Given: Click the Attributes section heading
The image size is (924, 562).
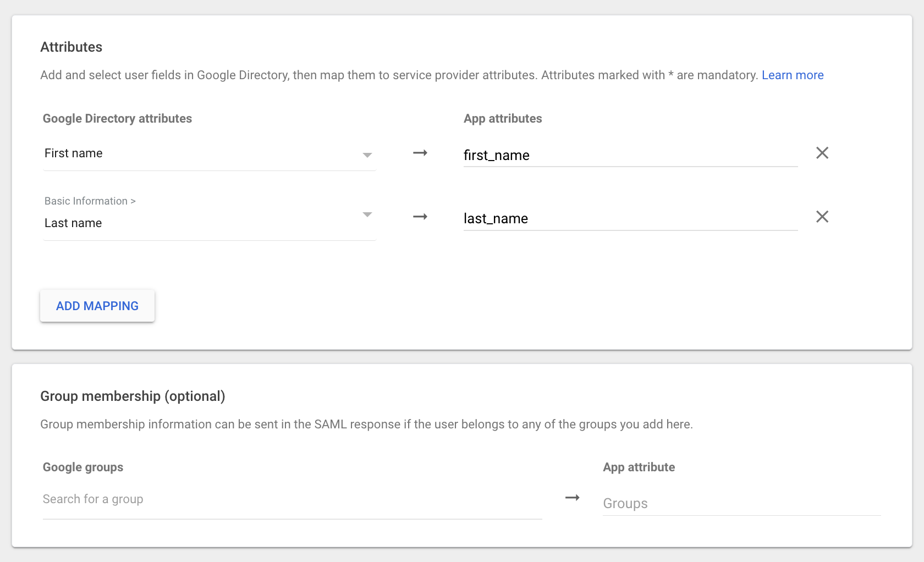Looking at the screenshot, I should [x=71, y=47].
